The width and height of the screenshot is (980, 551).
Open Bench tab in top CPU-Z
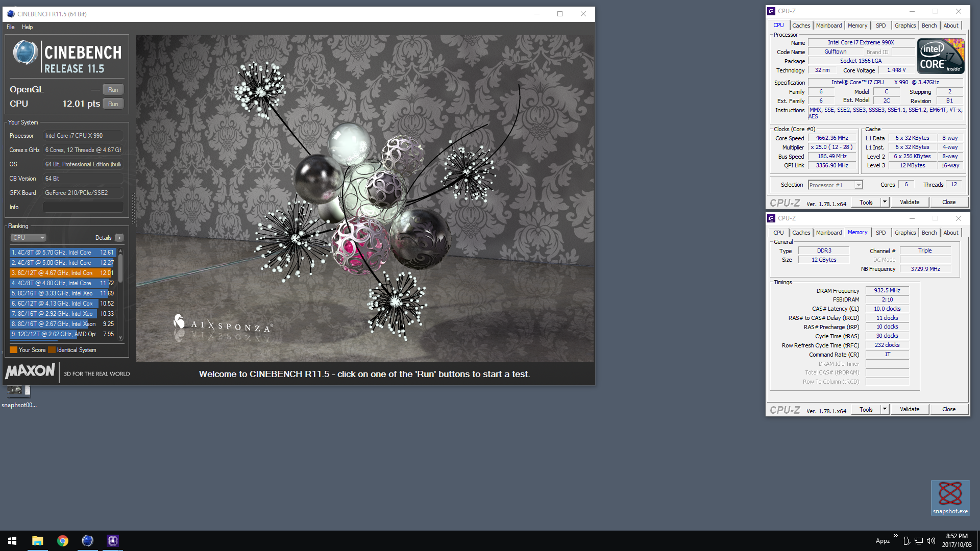click(929, 26)
